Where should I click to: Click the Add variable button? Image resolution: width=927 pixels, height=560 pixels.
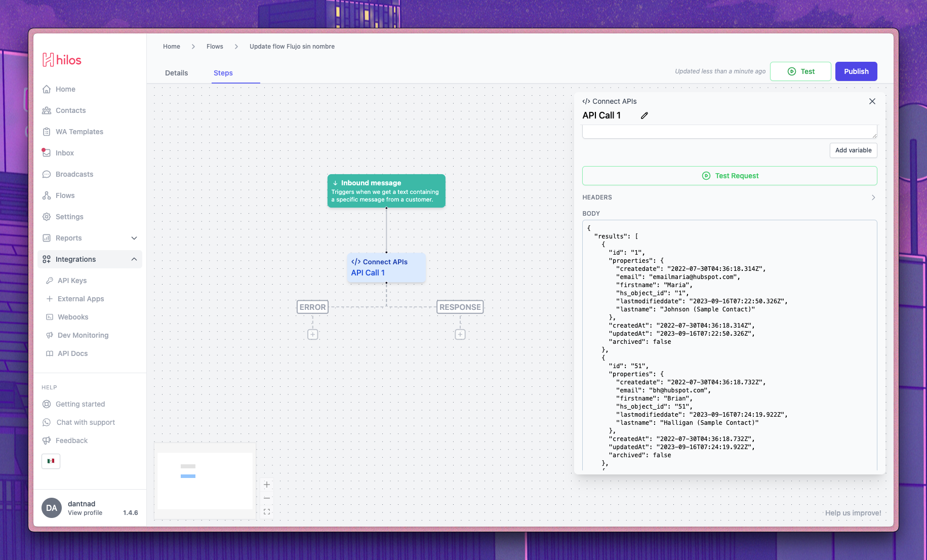[x=853, y=150]
